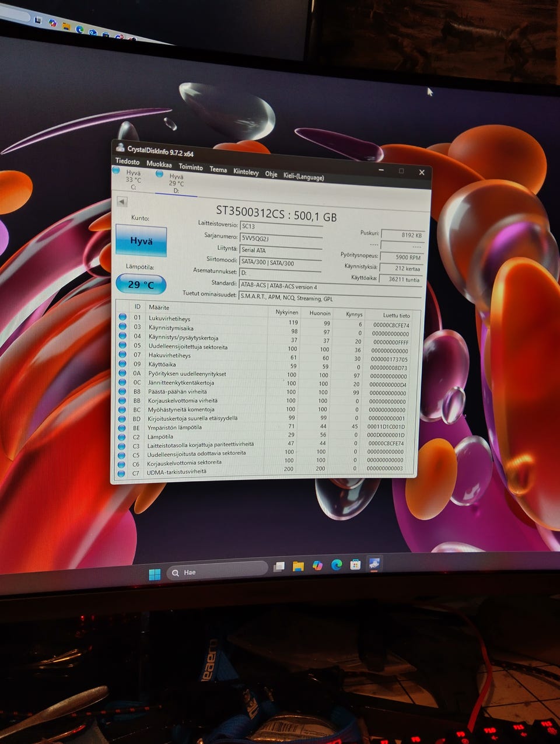The width and height of the screenshot is (560, 744).
Task: Click the Siirtomoodi SATA/300 field
Action: click(281, 263)
